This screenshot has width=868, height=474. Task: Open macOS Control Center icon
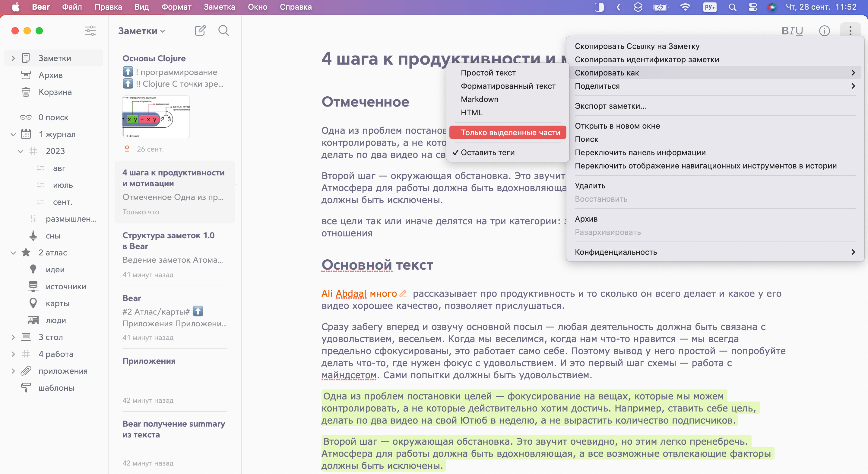point(753,7)
